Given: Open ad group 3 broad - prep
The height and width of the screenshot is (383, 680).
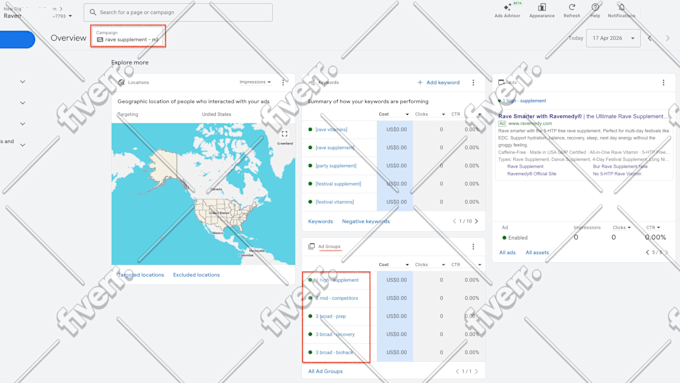Looking at the screenshot, I should point(330,317).
